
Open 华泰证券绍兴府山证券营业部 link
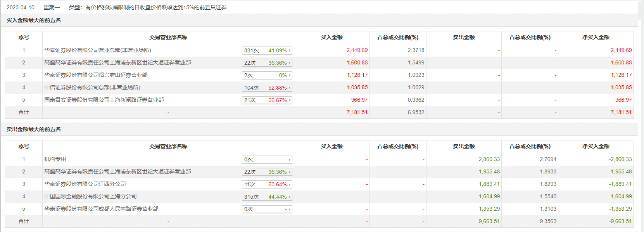[x=96, y=75]
